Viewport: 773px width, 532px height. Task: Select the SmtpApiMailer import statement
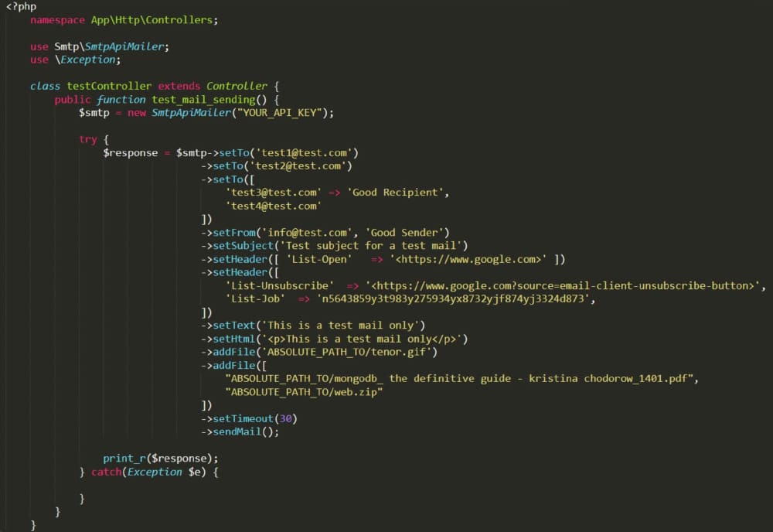pyautogui.click(x=100, y=46)
